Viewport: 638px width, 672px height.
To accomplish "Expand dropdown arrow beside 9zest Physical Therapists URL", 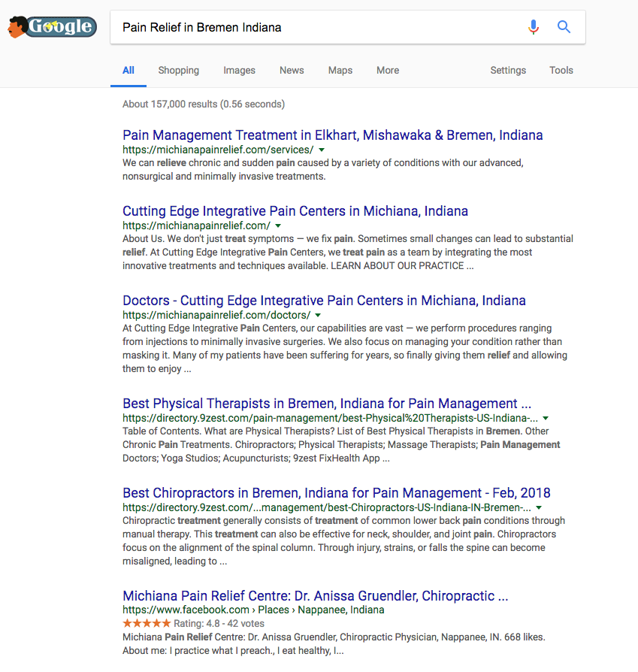I will pos(546,418).
